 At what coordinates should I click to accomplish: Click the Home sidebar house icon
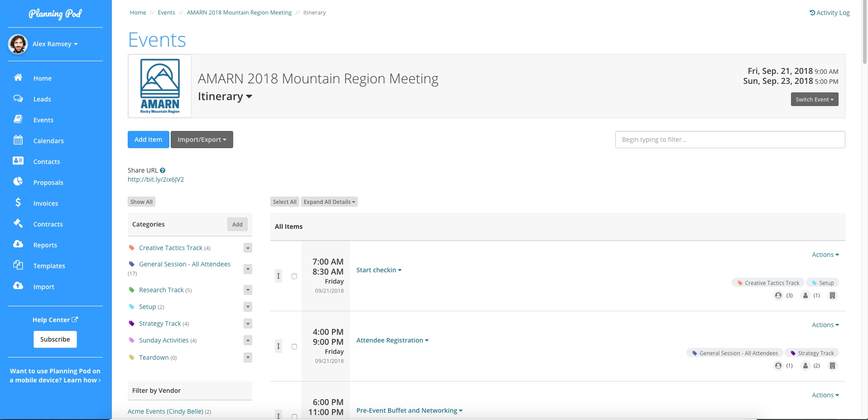[x=18, y=77]
